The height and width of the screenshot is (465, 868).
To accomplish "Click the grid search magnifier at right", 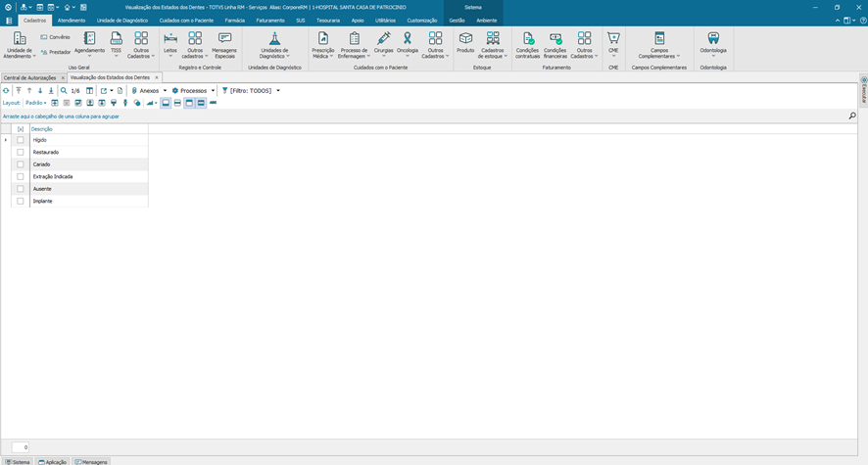I will 852,116.
